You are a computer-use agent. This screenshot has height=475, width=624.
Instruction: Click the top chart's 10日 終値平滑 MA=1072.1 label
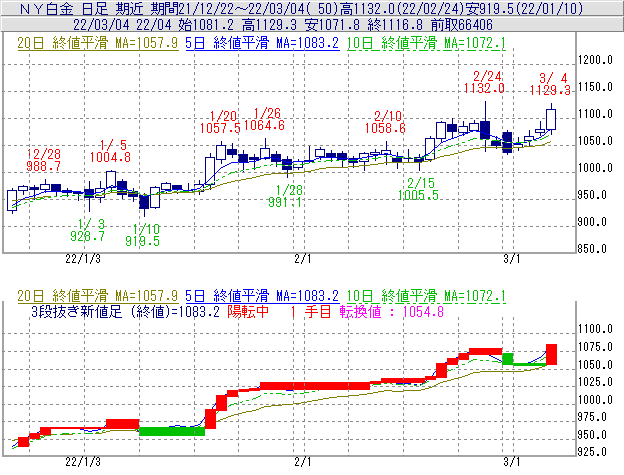tap(426, 43)
